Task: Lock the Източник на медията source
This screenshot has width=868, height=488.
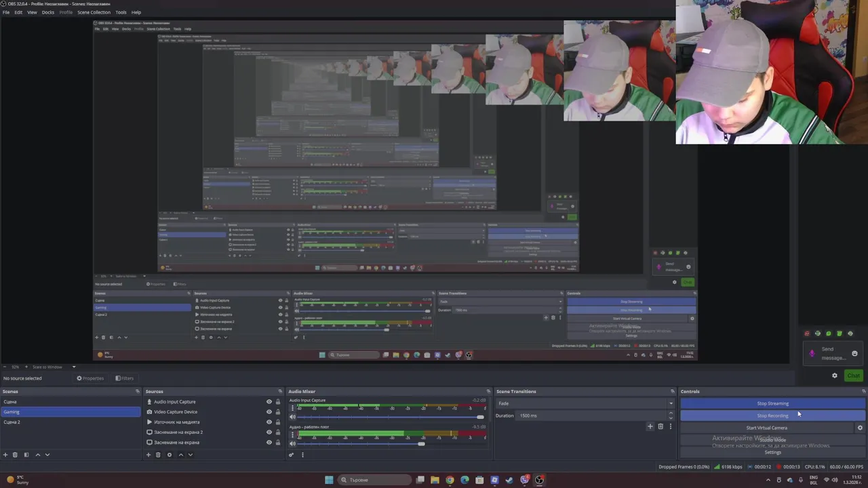Action: tap(278, 422)
